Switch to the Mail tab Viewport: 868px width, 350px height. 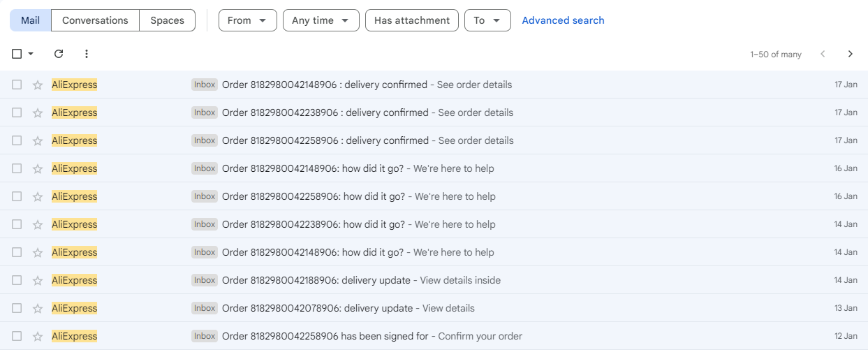pos(30,20)
